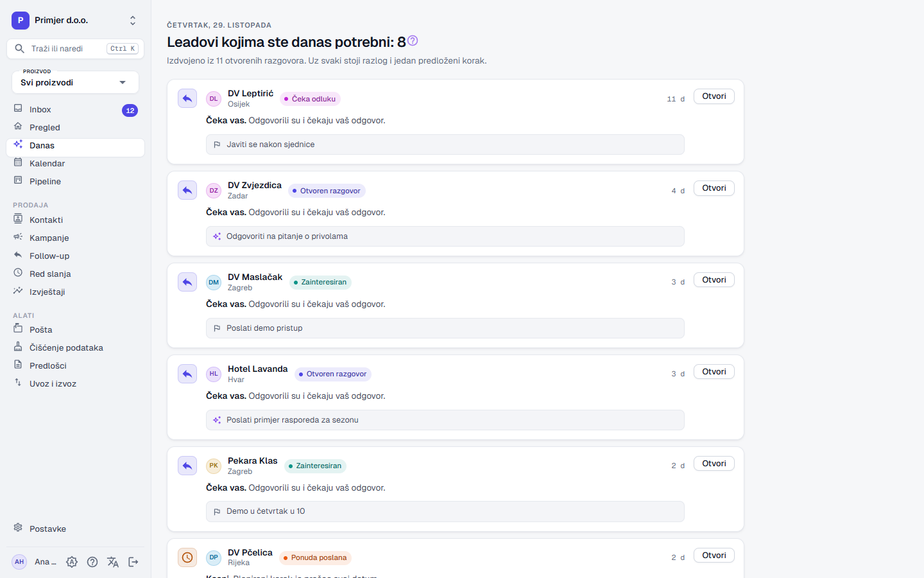Click the PK avatar of Pekara Klas
Image resolution: width=924 pixels, height=578 pixels.
click(214, 466)
